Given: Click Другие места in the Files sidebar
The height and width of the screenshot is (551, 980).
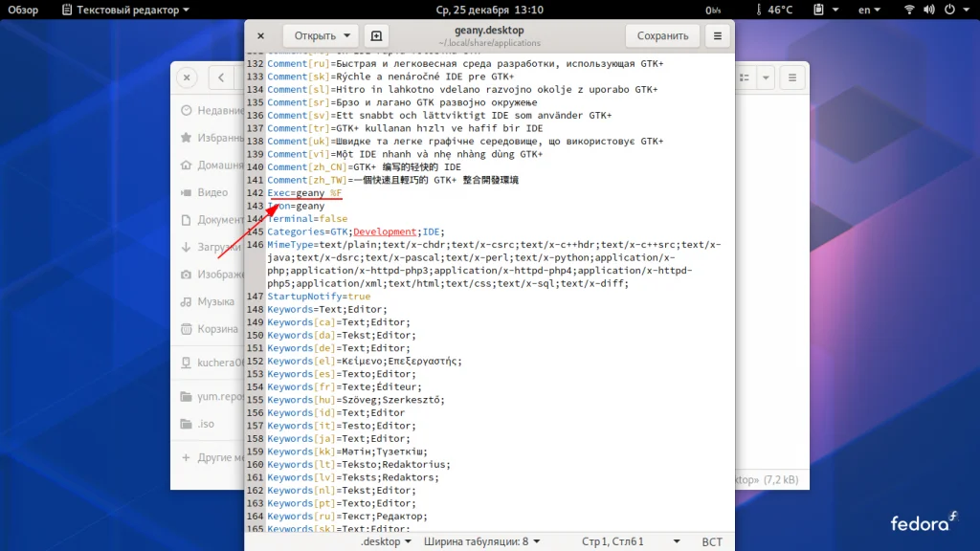Looking at the screenshot, I should click(212, 457).
